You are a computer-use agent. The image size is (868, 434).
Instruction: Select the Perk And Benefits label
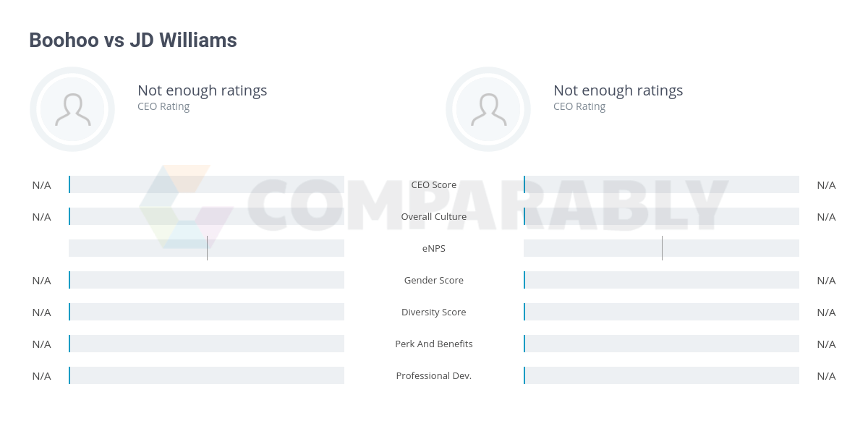coord(434,344)
